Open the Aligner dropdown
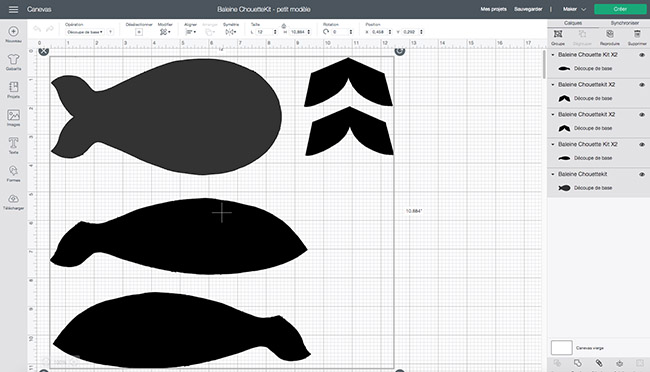This screenshot has width=650, height=372. pos(191,32)
